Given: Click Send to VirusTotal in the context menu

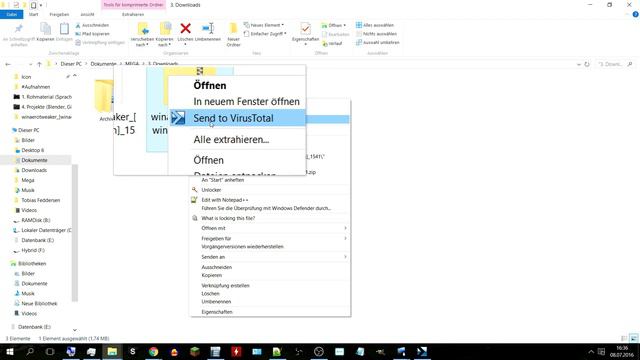Looking at the screenshot, I should (x=238, y=118).
